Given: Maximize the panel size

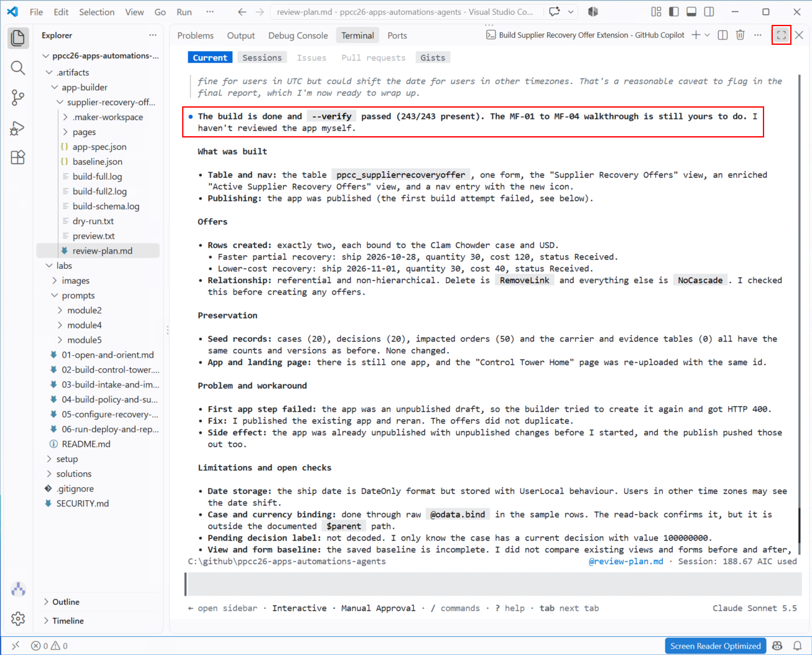Looking at the screenshot, I should 782,35.
